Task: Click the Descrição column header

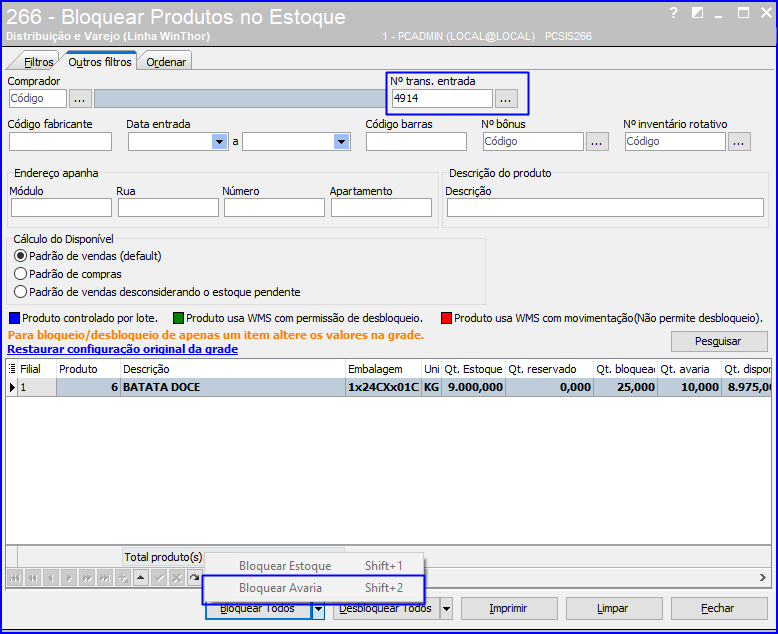Action: (x=233, y=369)
